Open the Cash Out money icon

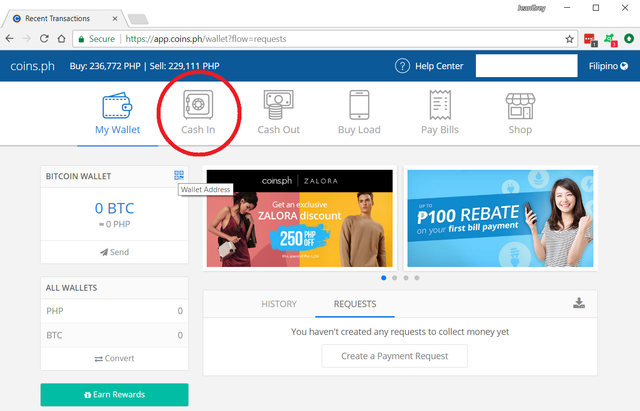tap(278, 105)
